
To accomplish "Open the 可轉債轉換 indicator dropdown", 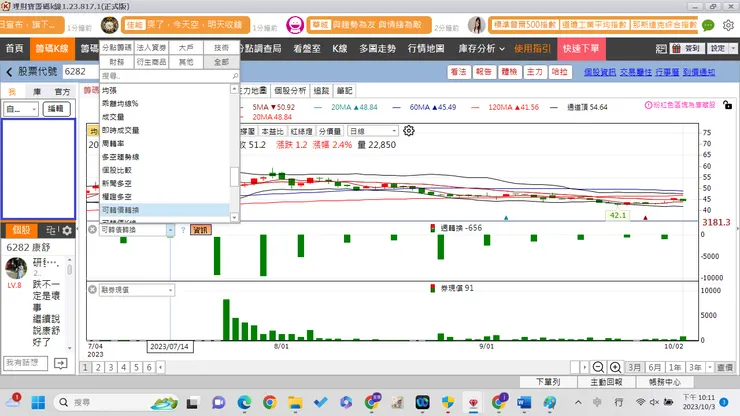I will click(x=170, y=230).
